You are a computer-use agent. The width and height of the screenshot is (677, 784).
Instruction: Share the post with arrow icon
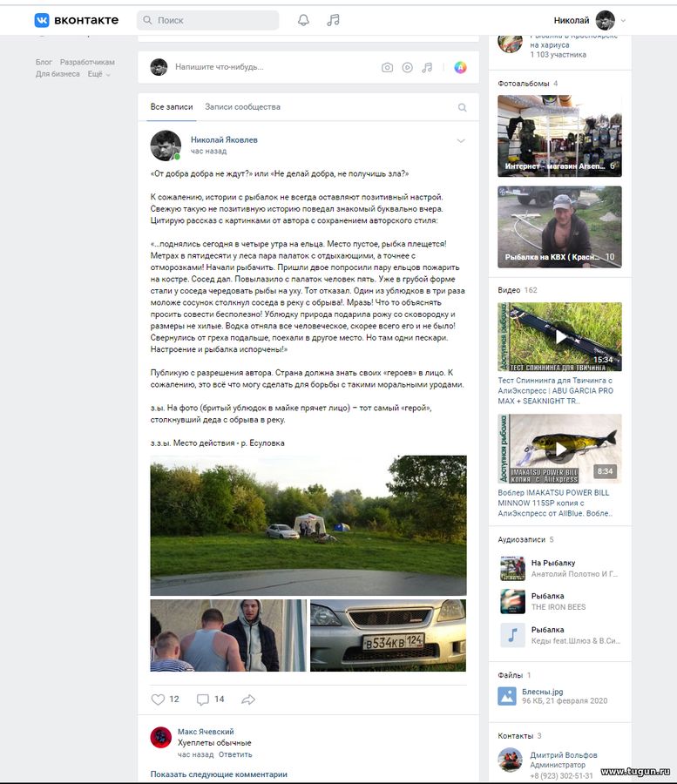point(248,700)
